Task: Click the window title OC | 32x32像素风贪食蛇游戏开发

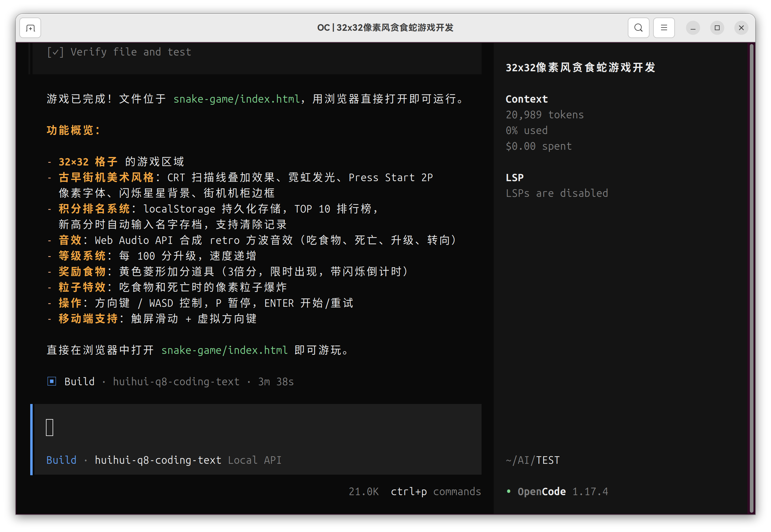Action: coord(385,28)
